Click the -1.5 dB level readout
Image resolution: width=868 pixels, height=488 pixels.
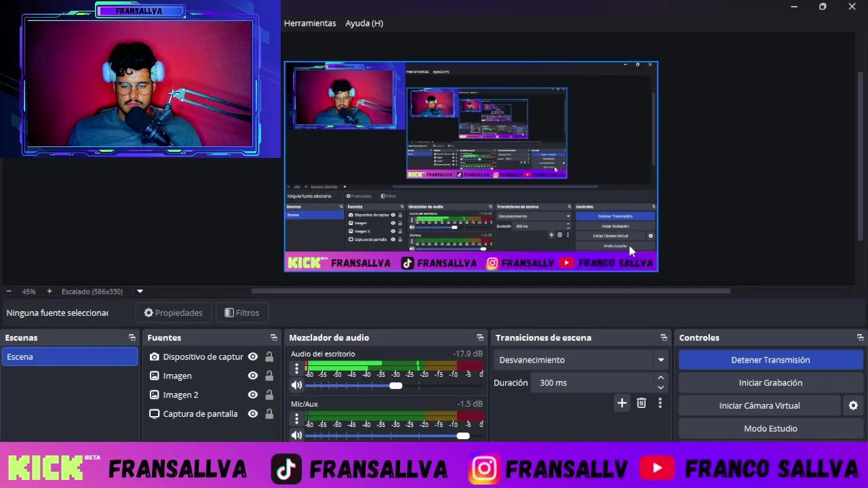[470, 404]
